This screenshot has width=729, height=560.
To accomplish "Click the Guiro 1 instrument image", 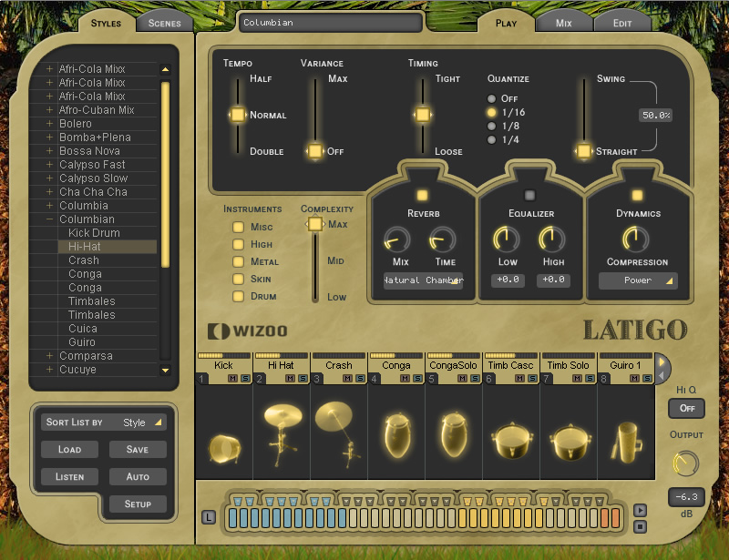I will 627,443.
